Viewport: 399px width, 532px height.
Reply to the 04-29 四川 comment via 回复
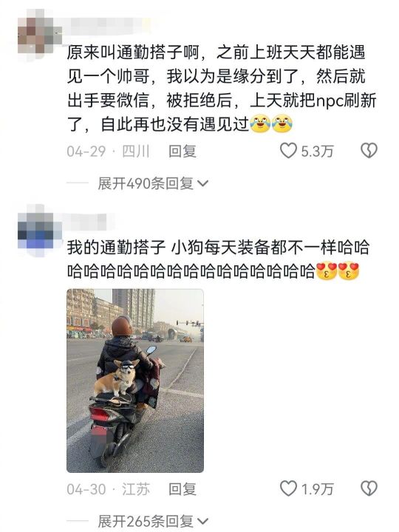click(183, 151)
